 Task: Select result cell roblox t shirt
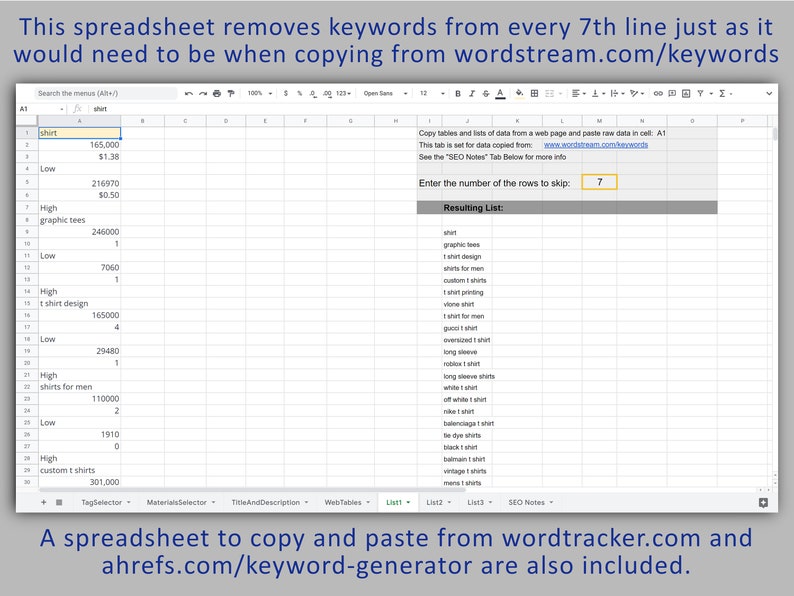point(467,364)
